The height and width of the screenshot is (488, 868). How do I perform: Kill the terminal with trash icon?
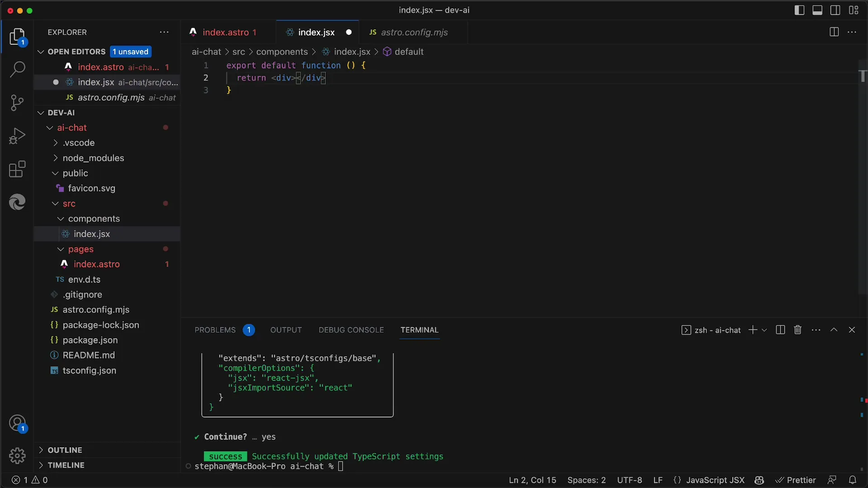798,330
